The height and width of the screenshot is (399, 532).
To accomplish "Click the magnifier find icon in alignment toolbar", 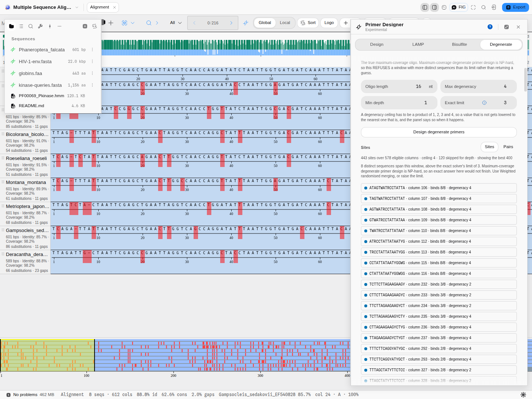I will pyautogui.click(x=149, y=23).
